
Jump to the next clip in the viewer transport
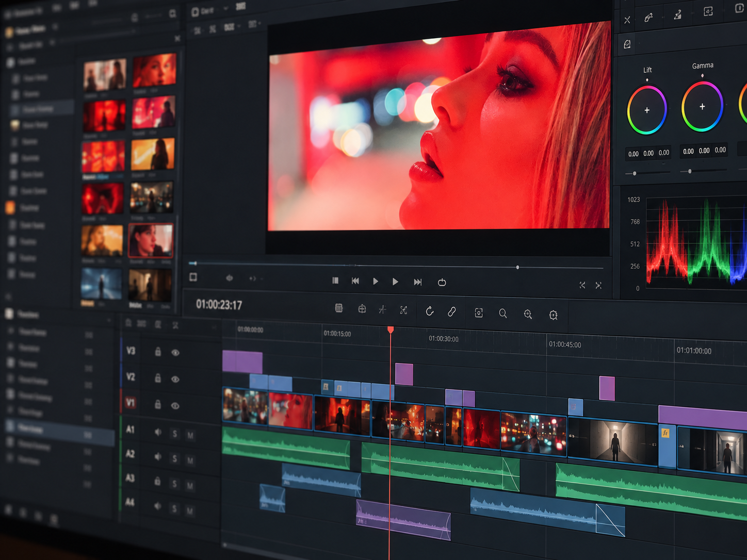pos(418,282)
